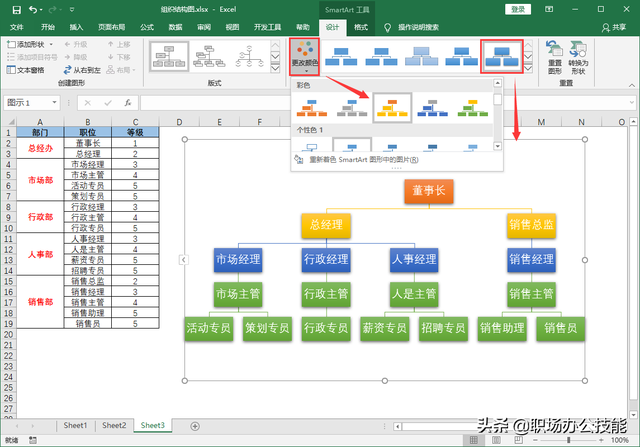
Task: Cancel formula entry X icon
Action: [87, 103]
